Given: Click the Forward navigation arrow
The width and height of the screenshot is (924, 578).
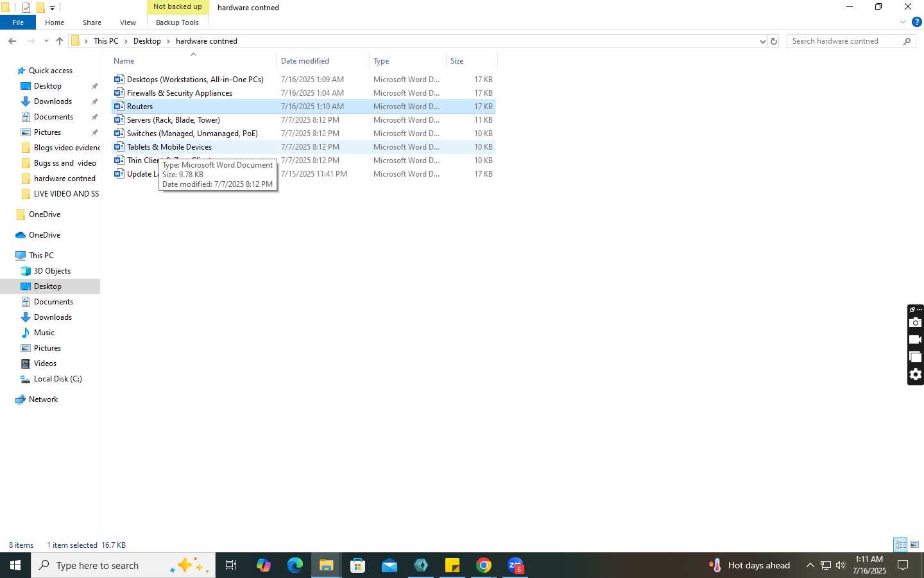Looking at the screenshot, I should pos(31,41).
